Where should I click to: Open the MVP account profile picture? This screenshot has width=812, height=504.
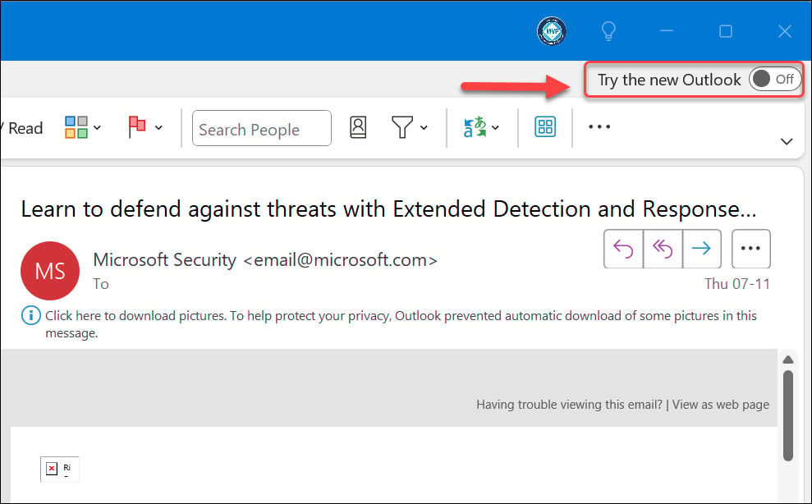pos(552,31)
